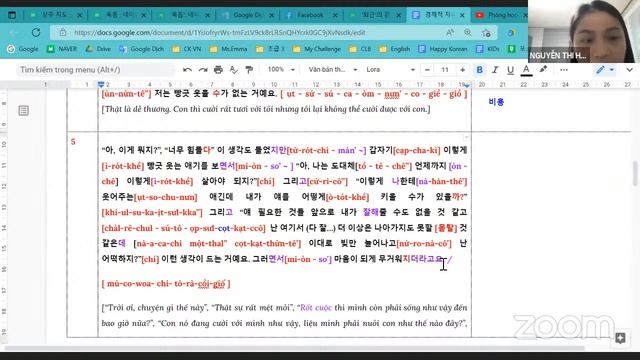Open the zoom level 100% dropdown

pyautogui.click(x=281, y=69)
